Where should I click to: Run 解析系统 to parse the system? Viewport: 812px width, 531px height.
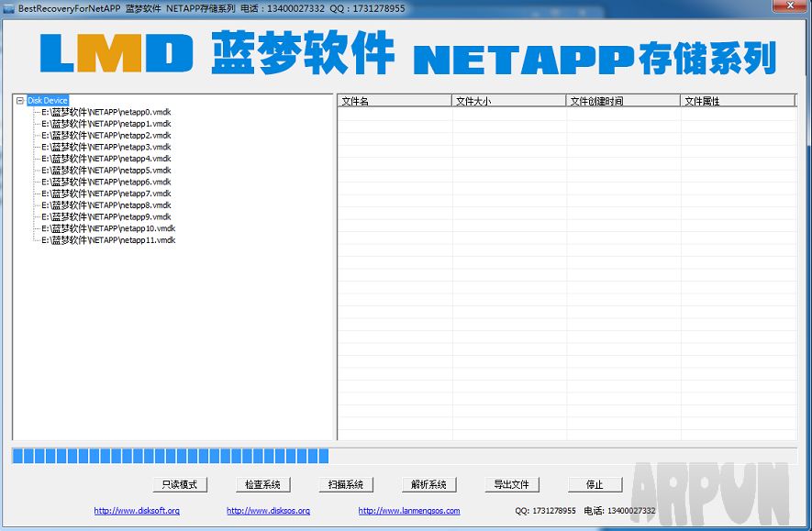tap(428, 484)
